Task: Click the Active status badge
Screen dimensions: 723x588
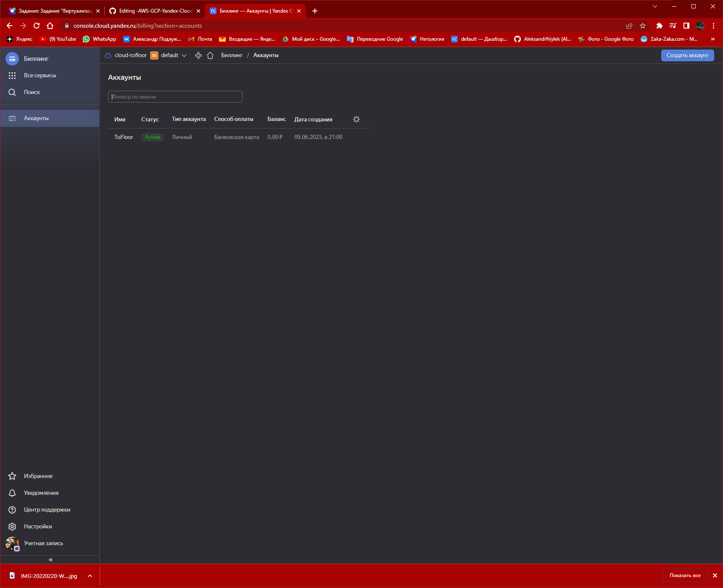Action: click(x=153, y=137)
